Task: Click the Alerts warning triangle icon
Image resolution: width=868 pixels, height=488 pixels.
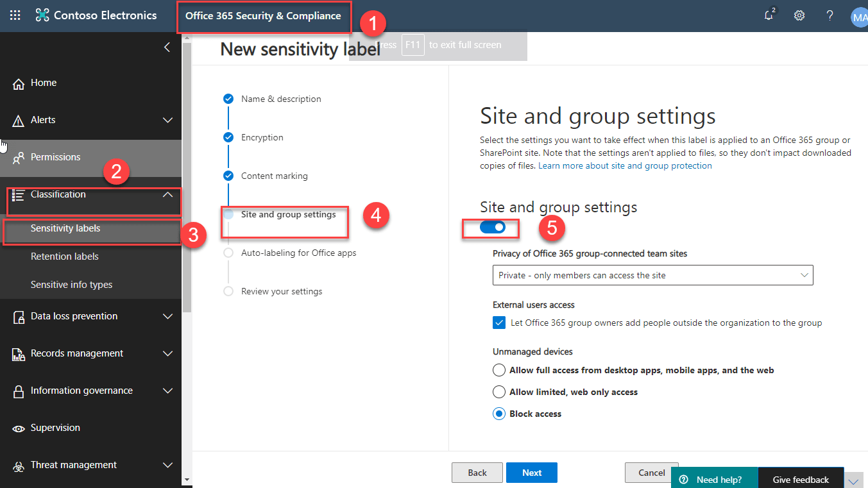Action: [x=19, y=121]
